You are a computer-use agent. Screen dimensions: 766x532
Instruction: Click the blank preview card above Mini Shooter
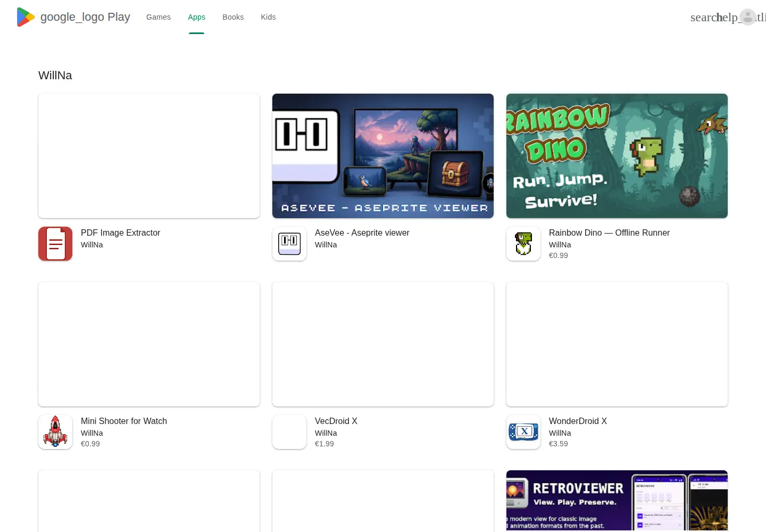pos(149,344)
